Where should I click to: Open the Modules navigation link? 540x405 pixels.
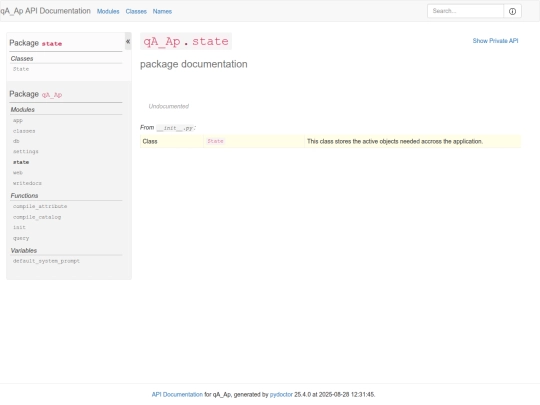[x=108, y=11]
